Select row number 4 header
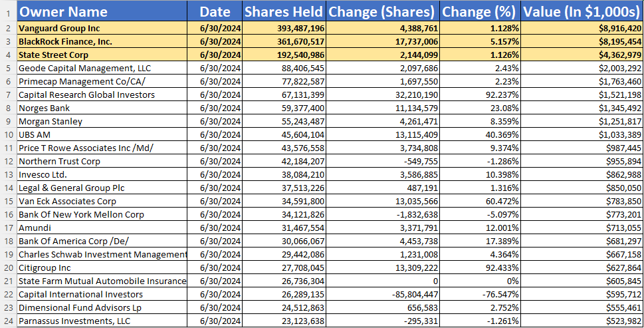Screen dimensions: 644x328 7,55
